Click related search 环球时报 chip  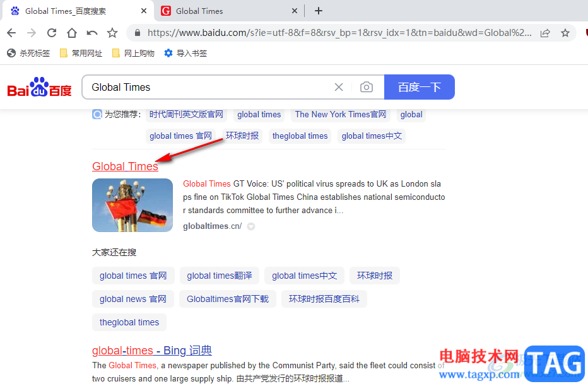coord(375,276)
